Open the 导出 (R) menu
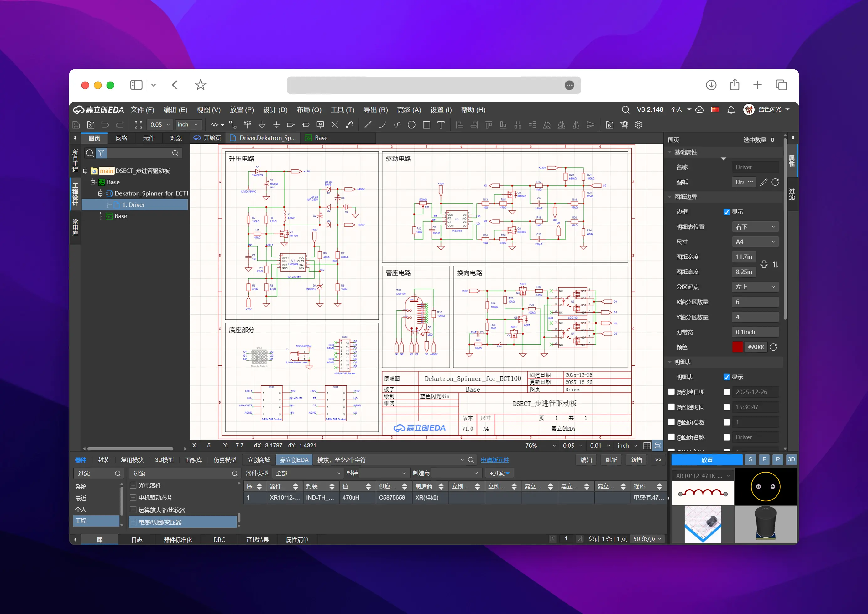Viewport: 868px width, 614px height. point(375,110)
